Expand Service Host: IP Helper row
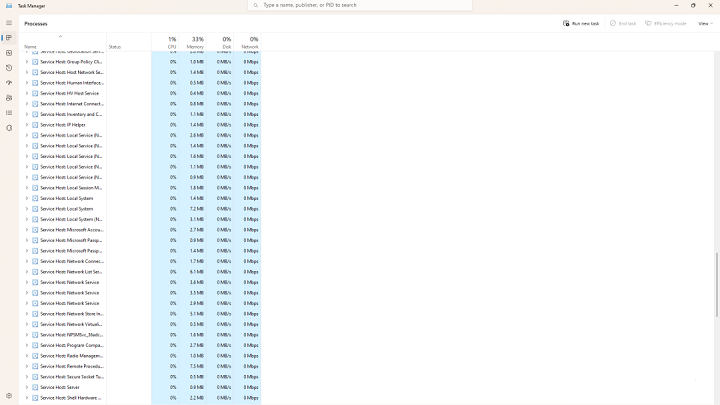Image resolution: width=720 pixels, height=405 pixels. click(27, 125)
